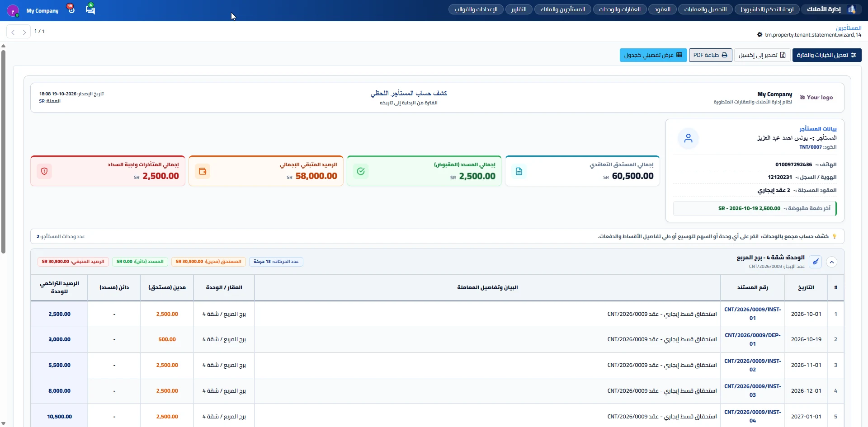This screenshot has width=868, height=427.
Task: Click المستحق (مدين) 30,500.00 badge
Action: (x=208, y=262)
